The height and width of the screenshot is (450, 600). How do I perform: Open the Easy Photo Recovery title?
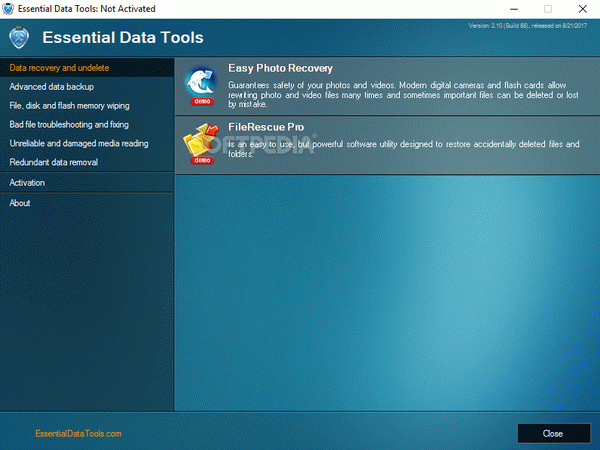(x=280, y=68)
